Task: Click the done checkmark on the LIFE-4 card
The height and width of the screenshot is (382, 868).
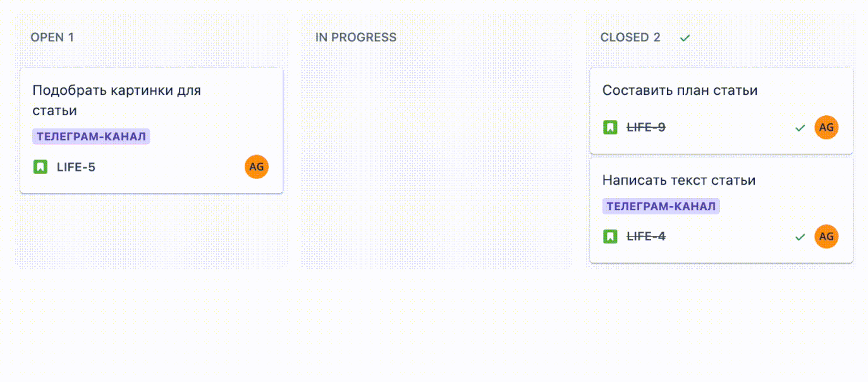Action: click(800, 237)
